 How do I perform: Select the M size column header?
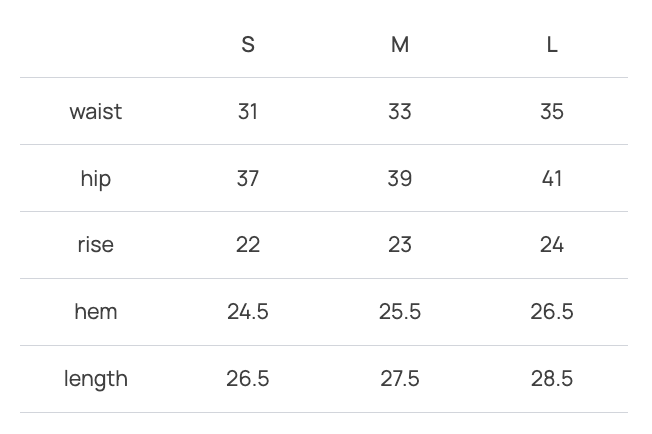pyautogui.click(x=400, y=45)
